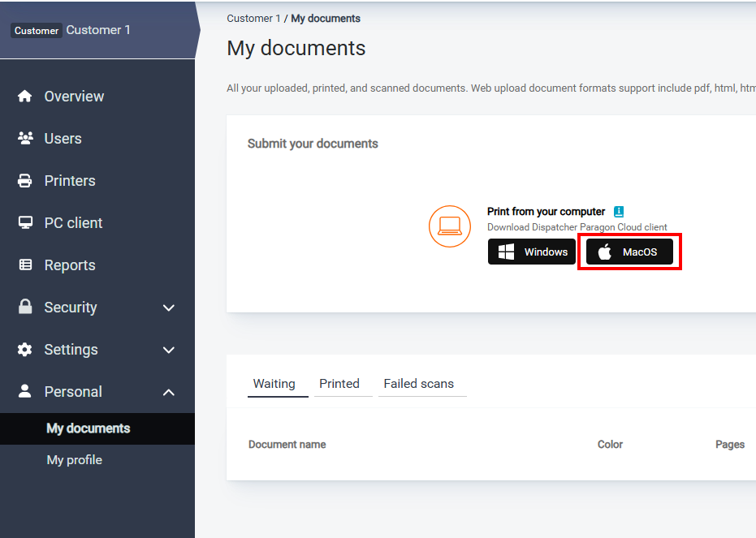Click the Security padlock icon
756x538 pixels.
25,308
